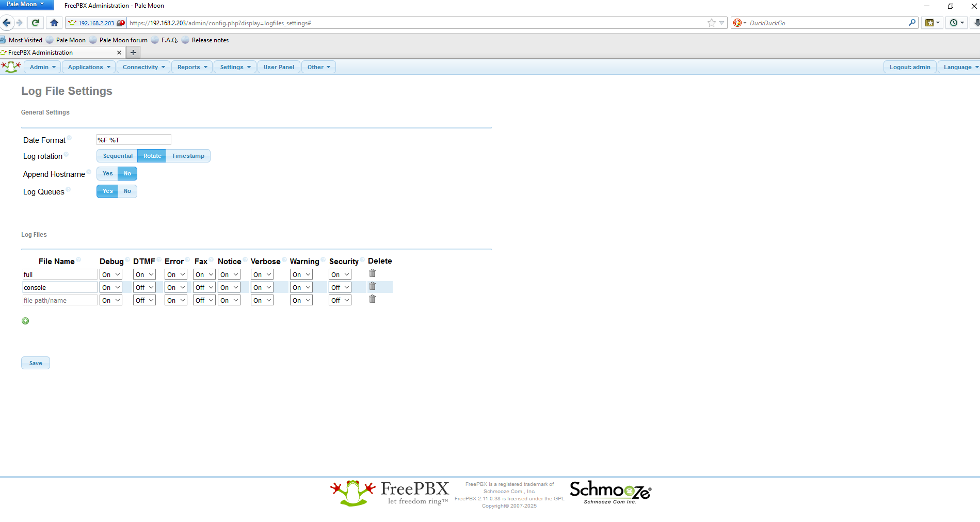Set Log Queues to No
Screen dimensions: 980x522
point(127,191)
